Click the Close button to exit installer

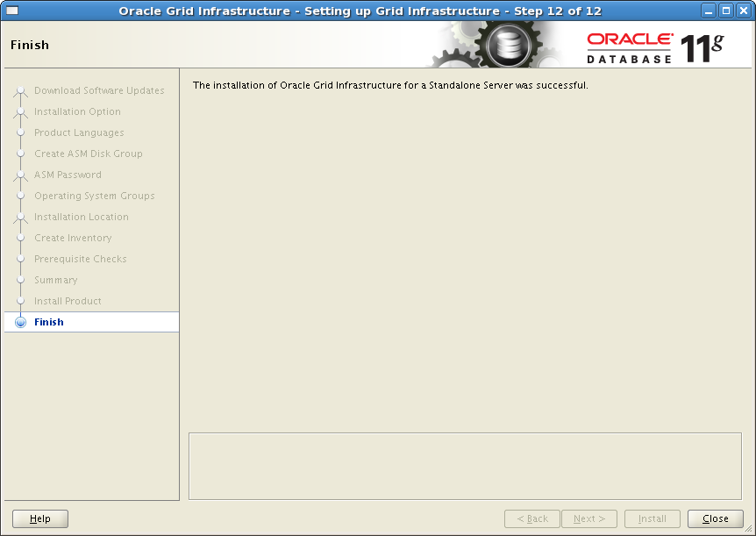point(716,518)
